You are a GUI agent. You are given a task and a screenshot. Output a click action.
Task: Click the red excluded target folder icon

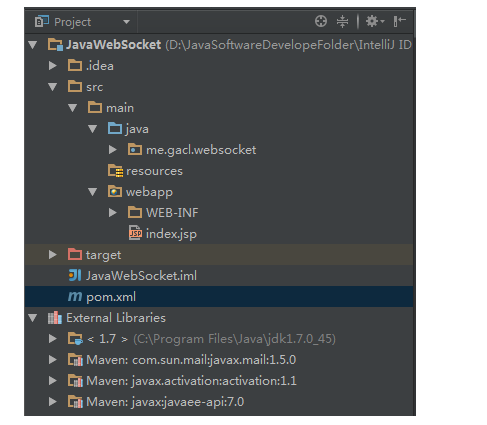[75, 254]
